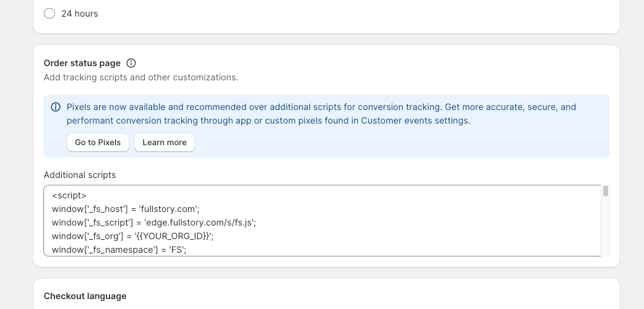Click scrollbar track below the thumb
Viewport: 644px width, 309px height.
606,227
